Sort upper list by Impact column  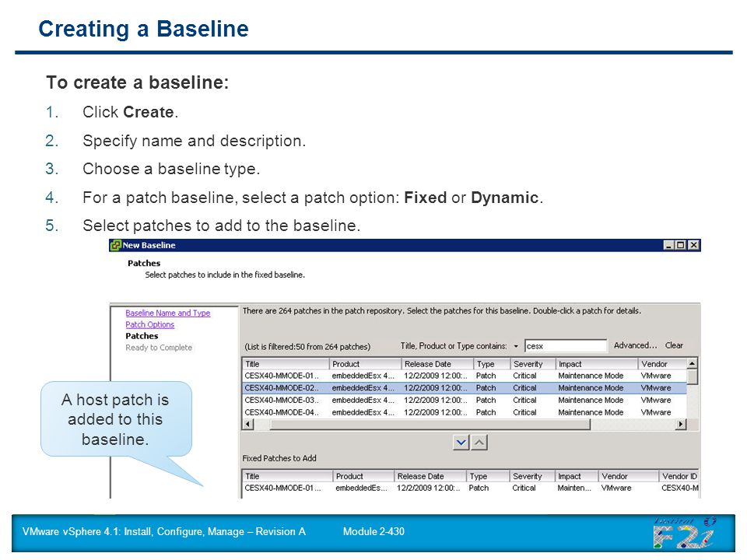pyautogui.click(x=597, y=364)
